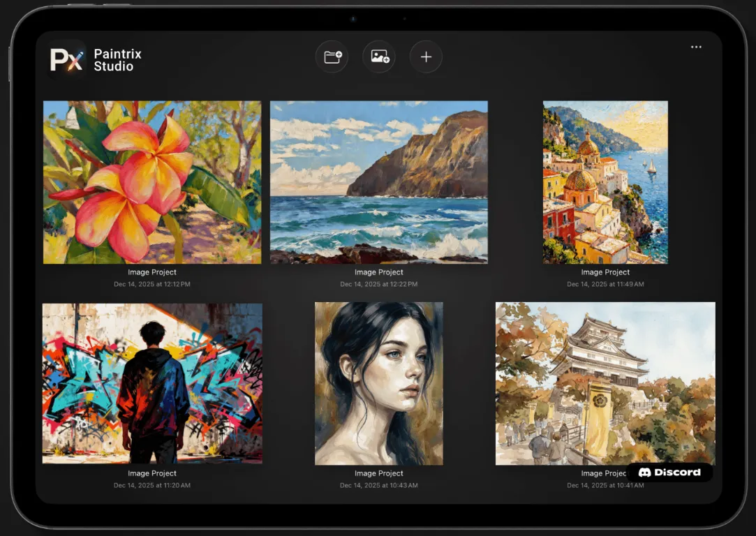Click the date 'Dec 14, 2025 at 10:41 AM'
The image size is (756, 536).
point(606,485)
